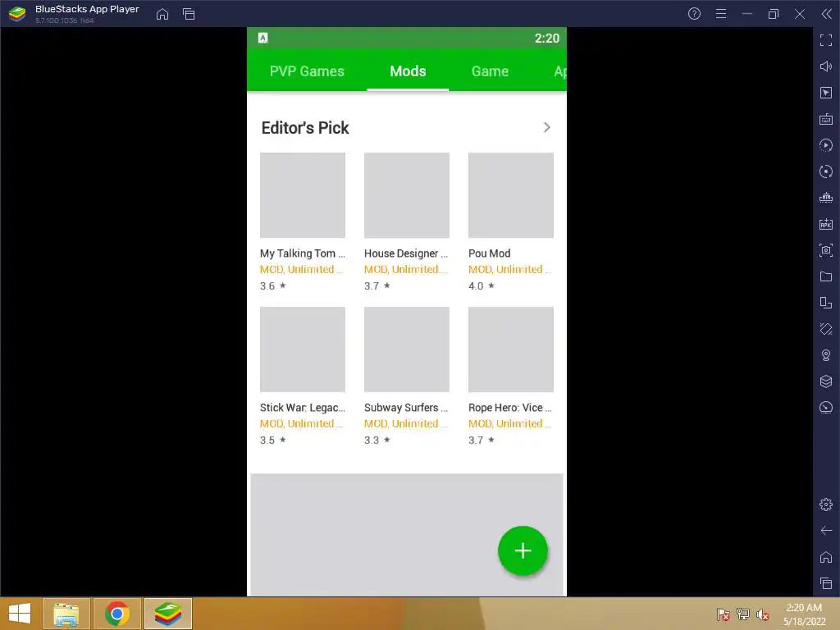Open keyboard game controls icon

pyautogui.click(x=826, y=119)
